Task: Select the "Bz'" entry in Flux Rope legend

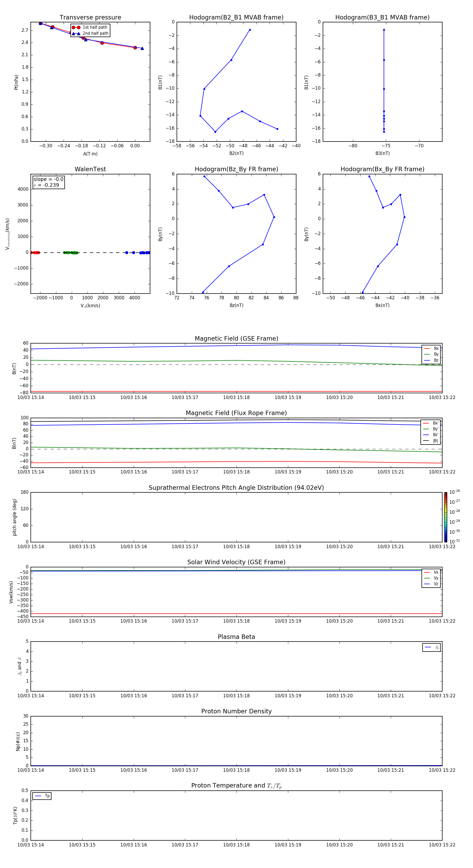Action: click(431, 435)
